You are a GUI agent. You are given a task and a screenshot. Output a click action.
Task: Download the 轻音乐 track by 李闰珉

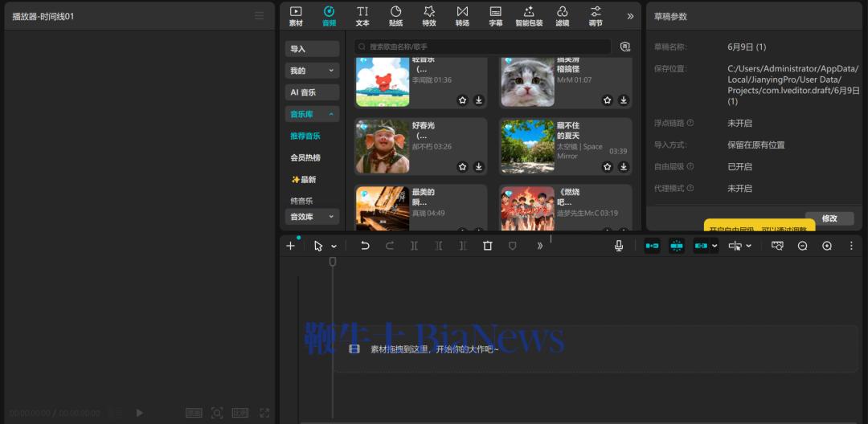(479, 100)
